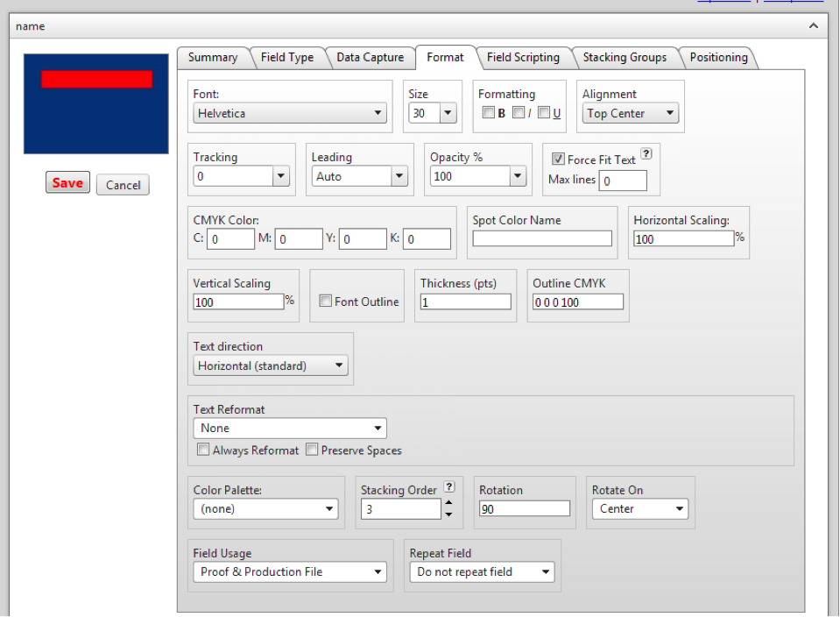Screen dimensions: 840x617
Task: Open Force Fit Text help icon
Action: click(x=646, y=154)
